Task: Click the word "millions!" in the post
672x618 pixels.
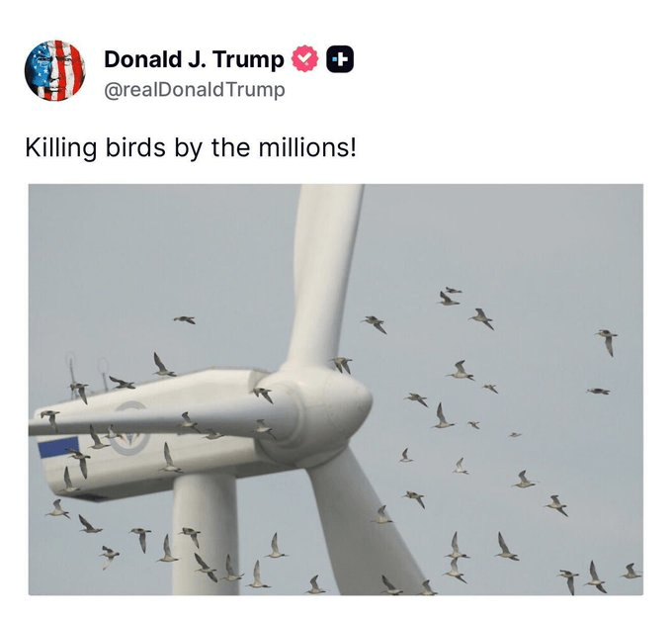Action: point(307,147)
